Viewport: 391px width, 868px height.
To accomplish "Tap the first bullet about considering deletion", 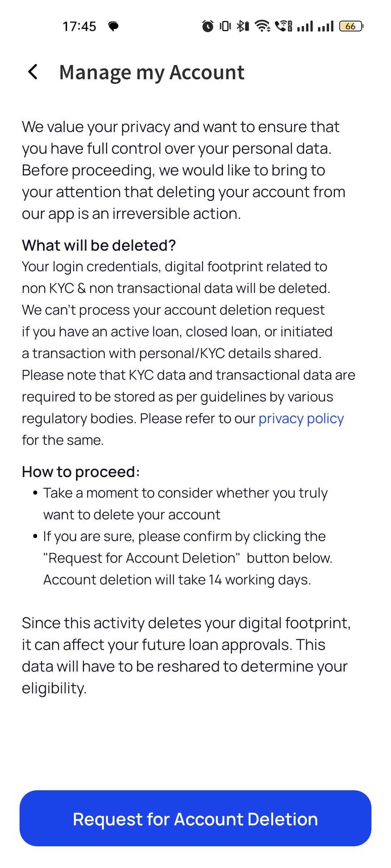I will pyautogui.click(x=185, y=504).
